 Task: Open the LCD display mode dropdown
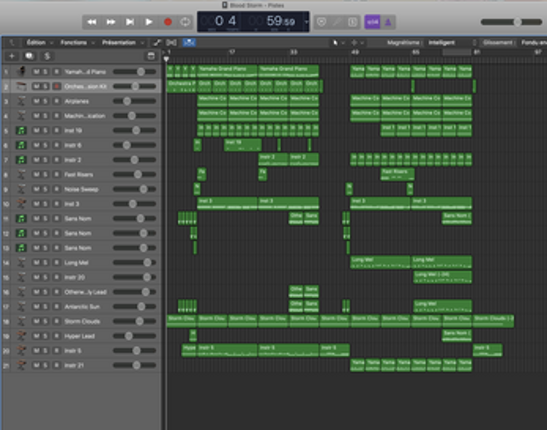[x=306, y=22]
